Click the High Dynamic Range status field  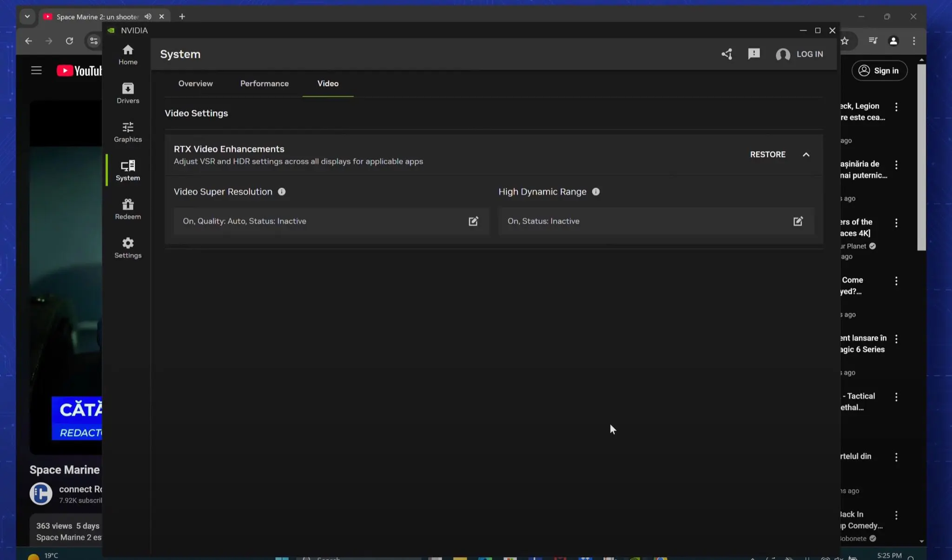point(656,221)
